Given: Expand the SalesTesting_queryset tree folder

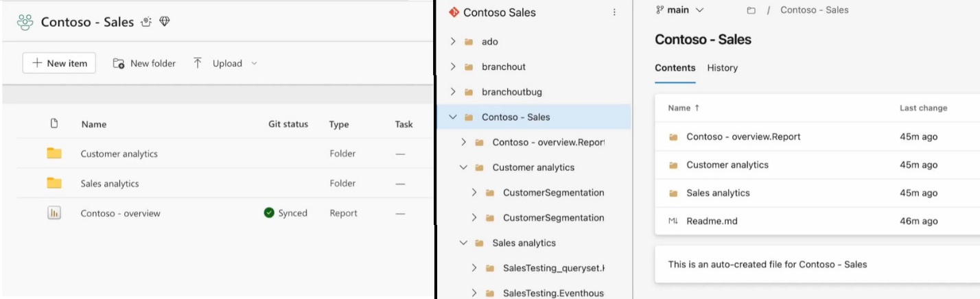Looking at the screenshot, I should tap(474, 268).
